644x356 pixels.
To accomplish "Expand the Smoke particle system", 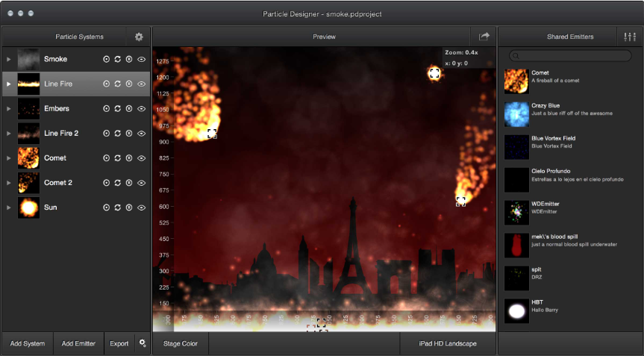I will (x=9, y=59).
